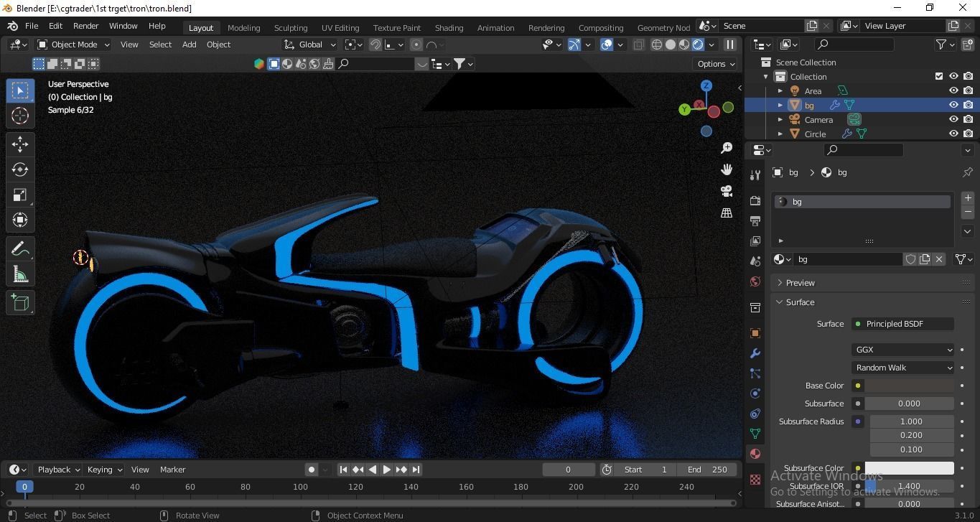
Task: Select the Measure tool
Action: [x=20, y=274]
